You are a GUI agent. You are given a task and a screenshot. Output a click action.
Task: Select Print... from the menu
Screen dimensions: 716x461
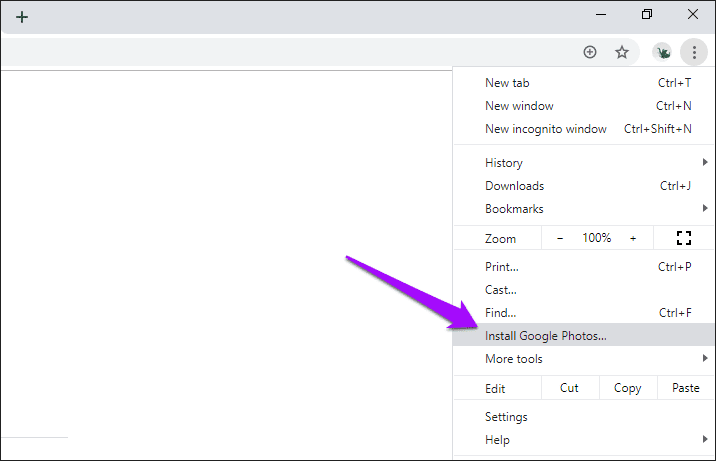point(584,267)
